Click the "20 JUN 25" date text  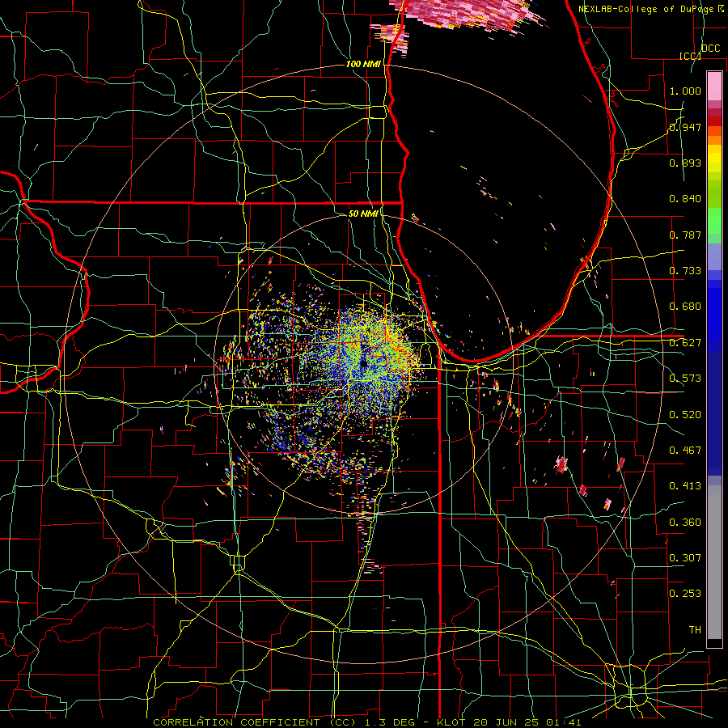coord(506,722)
